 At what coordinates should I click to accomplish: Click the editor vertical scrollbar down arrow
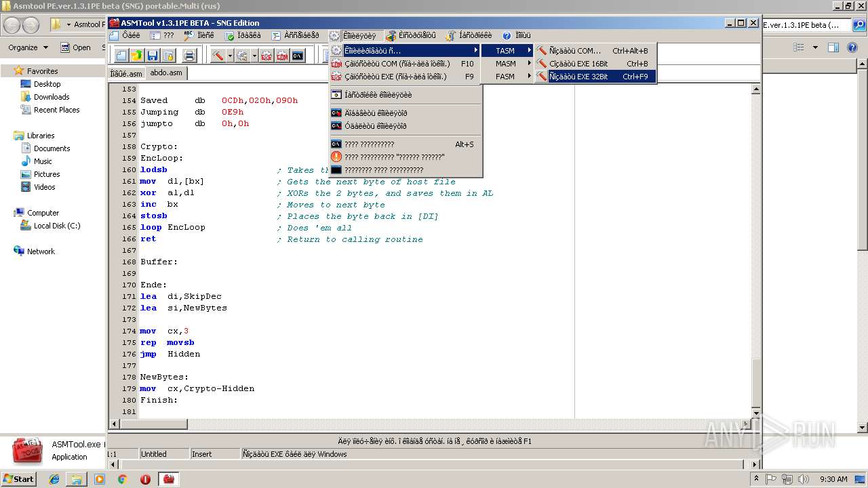(x=757, y=413)
